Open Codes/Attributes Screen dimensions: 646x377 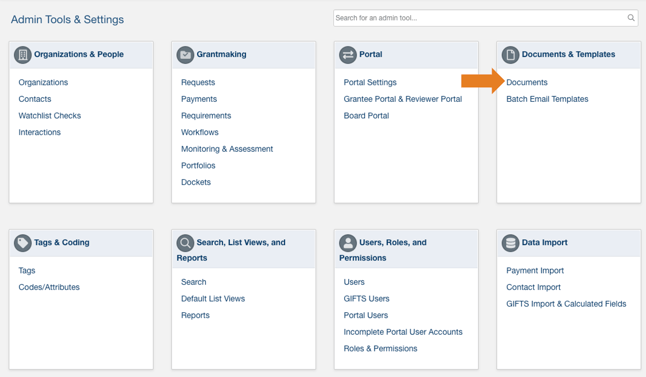(x=49, y=287)
